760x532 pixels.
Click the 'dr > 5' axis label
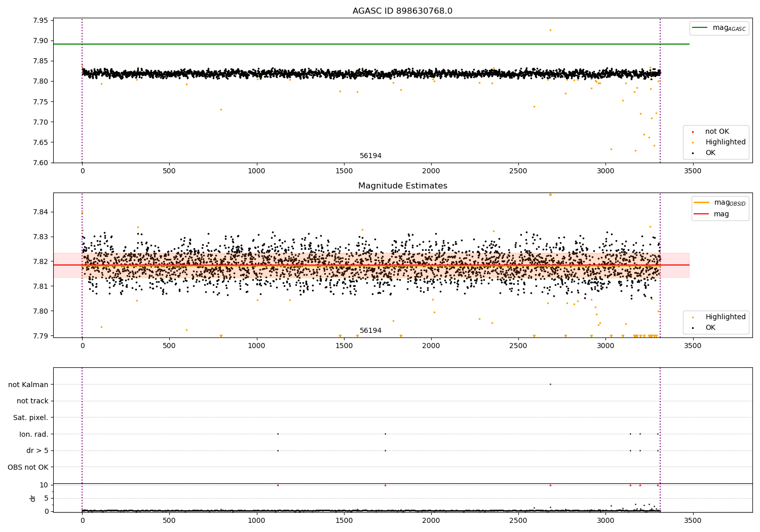(x=37, y=450)
